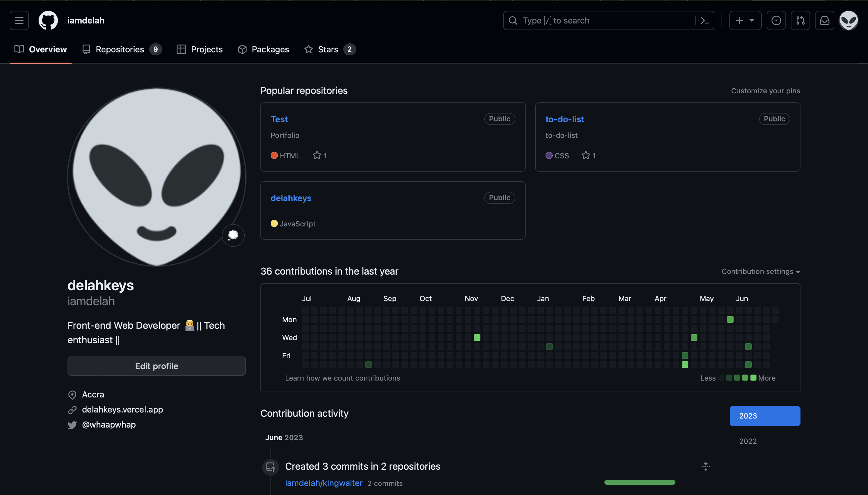Click the push commit icon beside Created 3 commits

click(x=271, y=467)
